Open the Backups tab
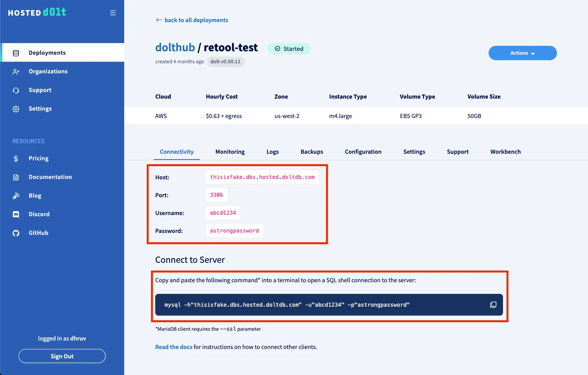This screenshot has height=375, width=588. [312, 152]
